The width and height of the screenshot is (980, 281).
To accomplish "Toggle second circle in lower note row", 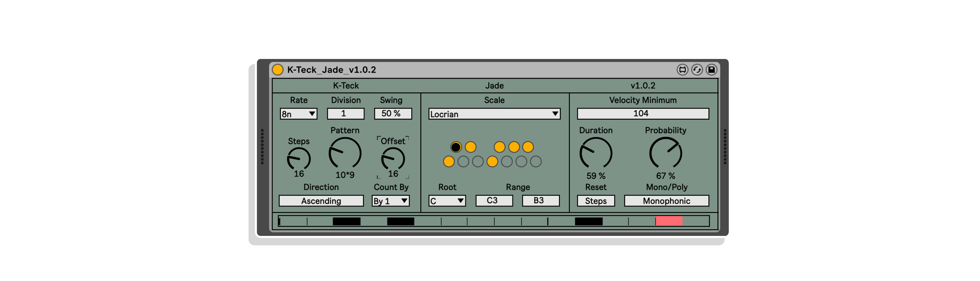I will tap(463, 161).
